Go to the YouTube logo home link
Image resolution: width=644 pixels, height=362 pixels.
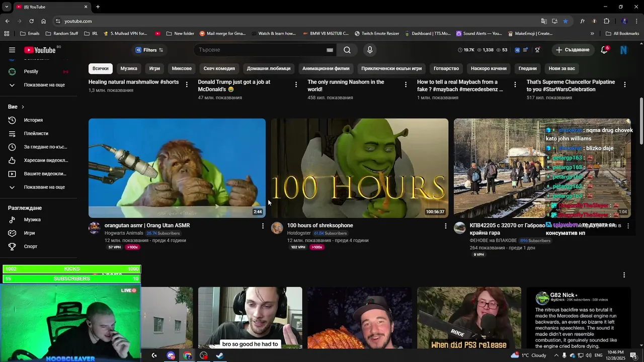(x=40, y=50)
